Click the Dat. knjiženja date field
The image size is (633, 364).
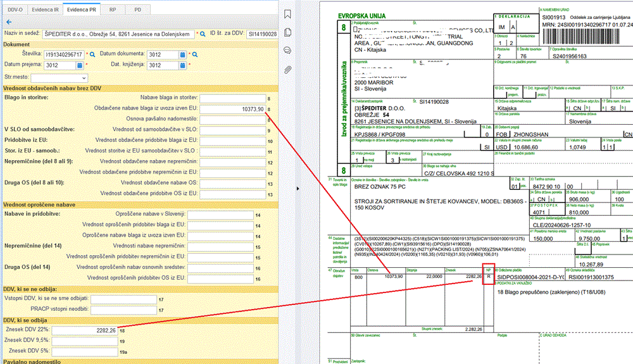[163, 65]
